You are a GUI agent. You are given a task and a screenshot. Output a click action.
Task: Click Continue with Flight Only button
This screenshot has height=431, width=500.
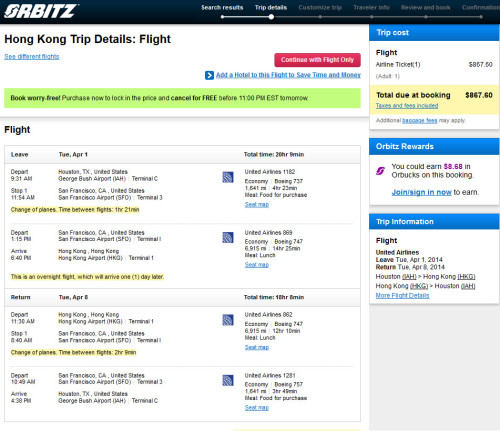(317, 60)
